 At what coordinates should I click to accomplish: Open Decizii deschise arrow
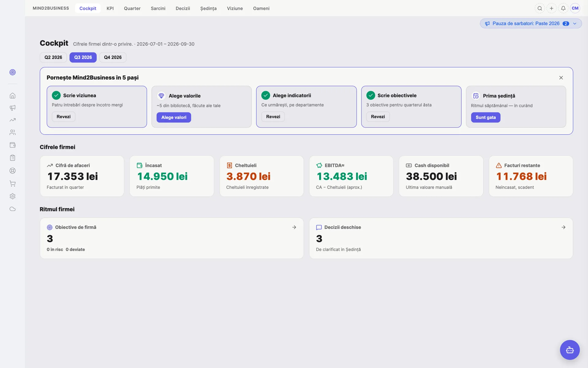click(x=563, y=227)
